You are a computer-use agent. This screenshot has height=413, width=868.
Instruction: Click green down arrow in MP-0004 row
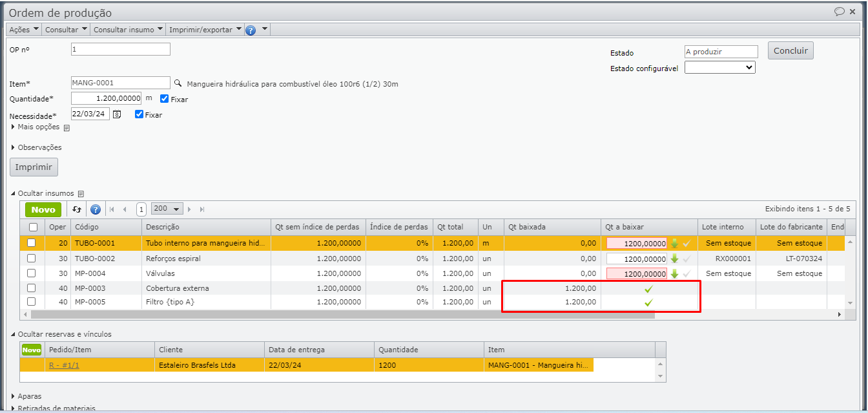674,273
